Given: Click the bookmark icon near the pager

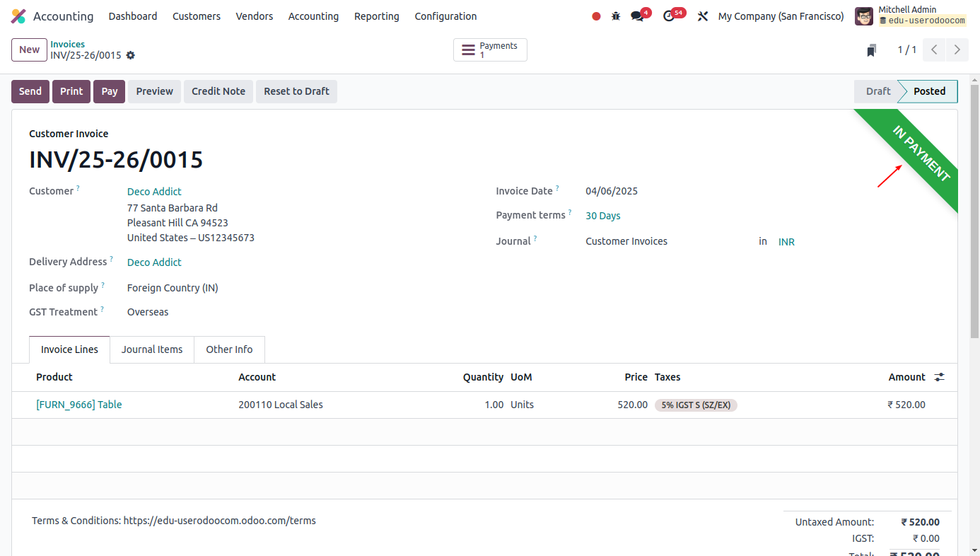Looking at the screenshot, I should [871, 50].
